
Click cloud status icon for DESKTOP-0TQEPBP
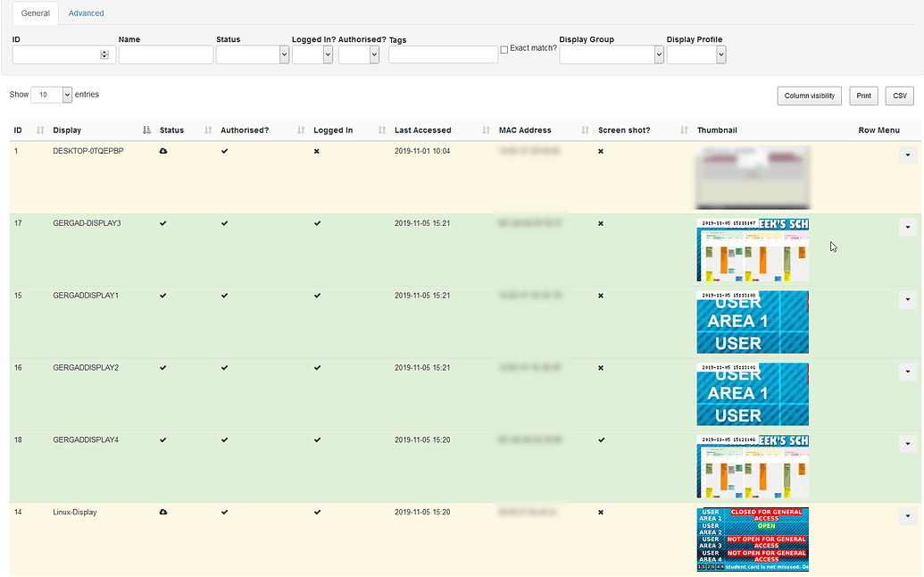click(163, 152)
